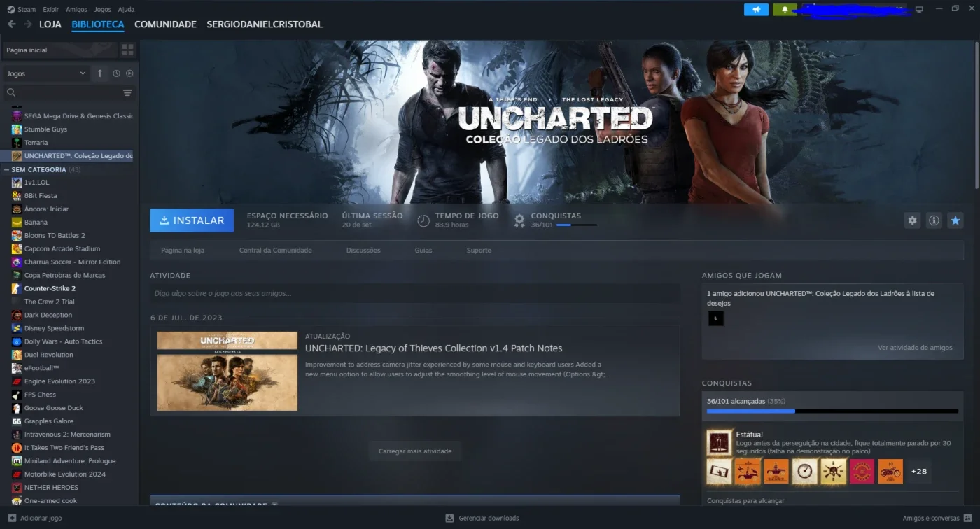Click Ver atividade de amigos link

pos(915,348)
